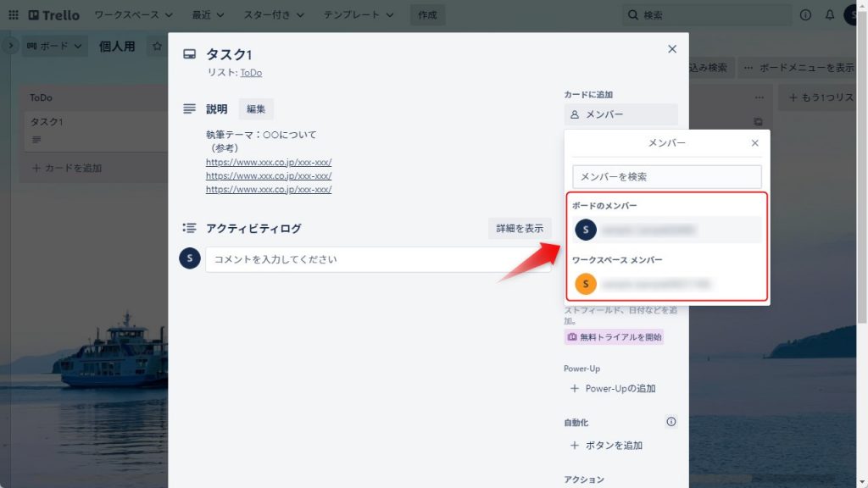This screenshot has width=868, height=488.
Task: Click the page vertical scrollbar
Action: click(x=862, y=166)
